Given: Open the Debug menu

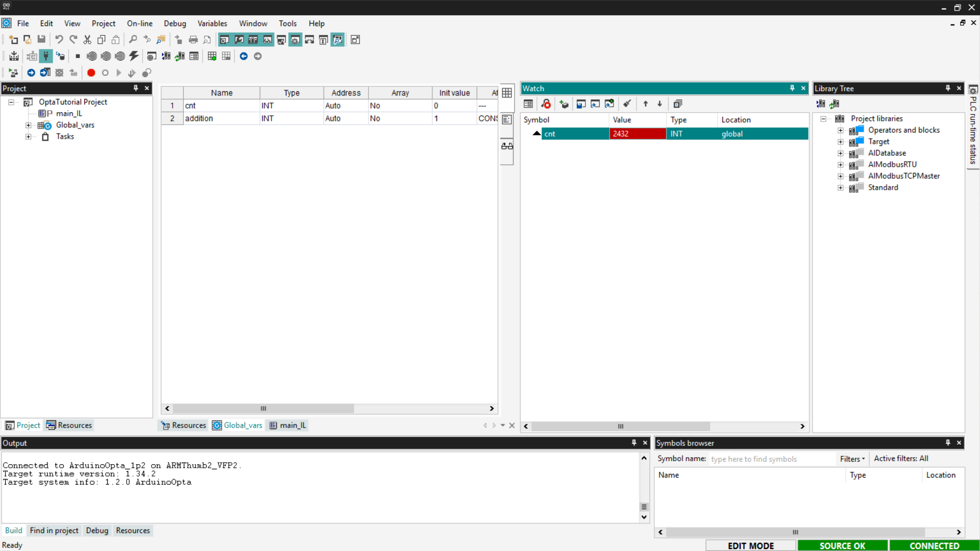Looking at the screenshot, I should click(175, 23).
